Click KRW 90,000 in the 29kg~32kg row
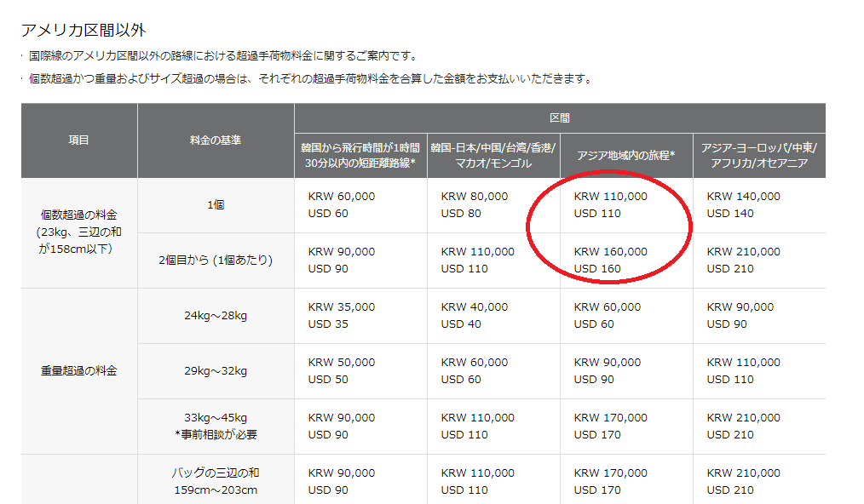 pos(607,363)
